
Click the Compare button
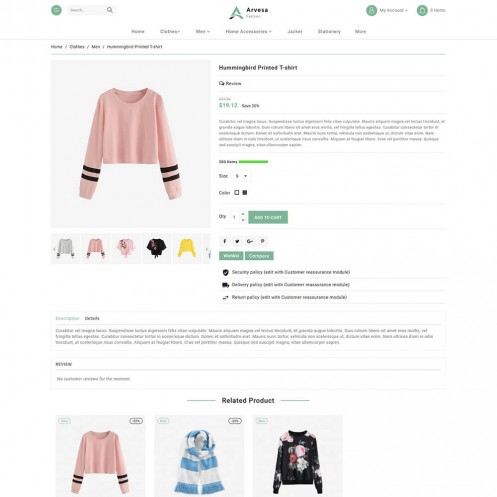click(259, 256)
